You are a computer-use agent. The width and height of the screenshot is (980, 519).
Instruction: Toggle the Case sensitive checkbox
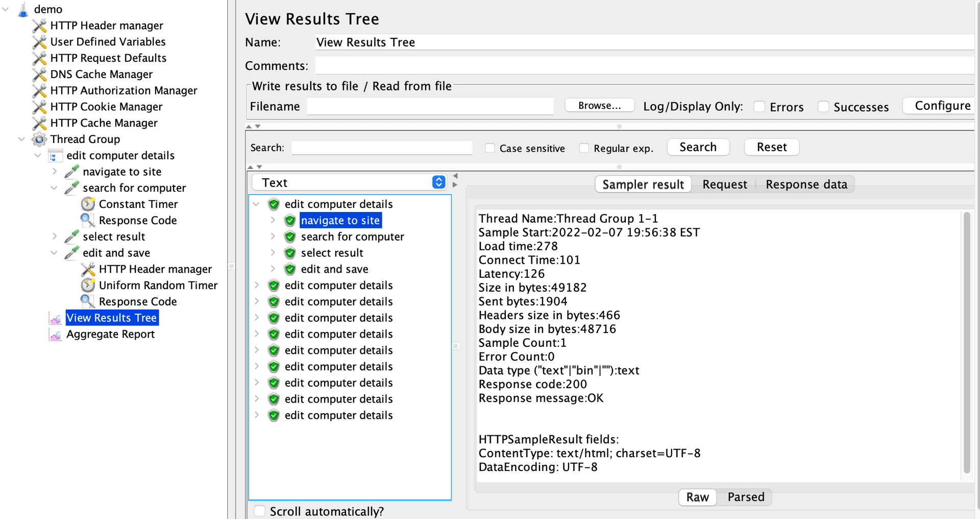tap(490, 148)
